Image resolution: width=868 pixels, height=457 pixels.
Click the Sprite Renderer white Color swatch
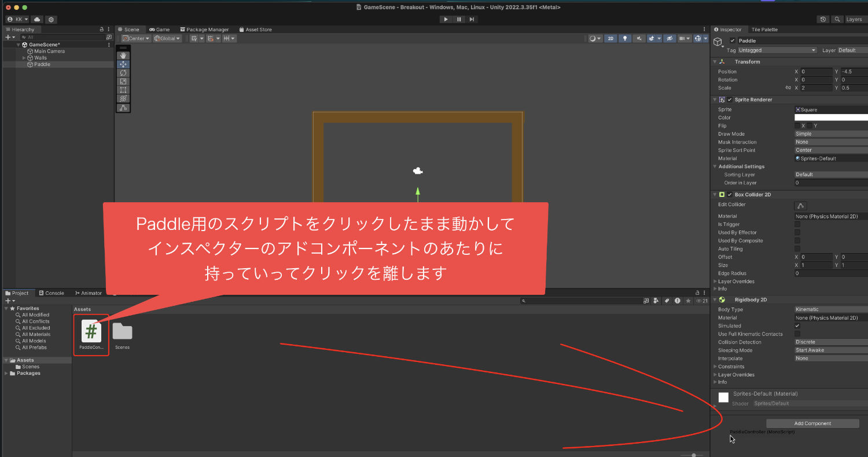coord(831,118)
